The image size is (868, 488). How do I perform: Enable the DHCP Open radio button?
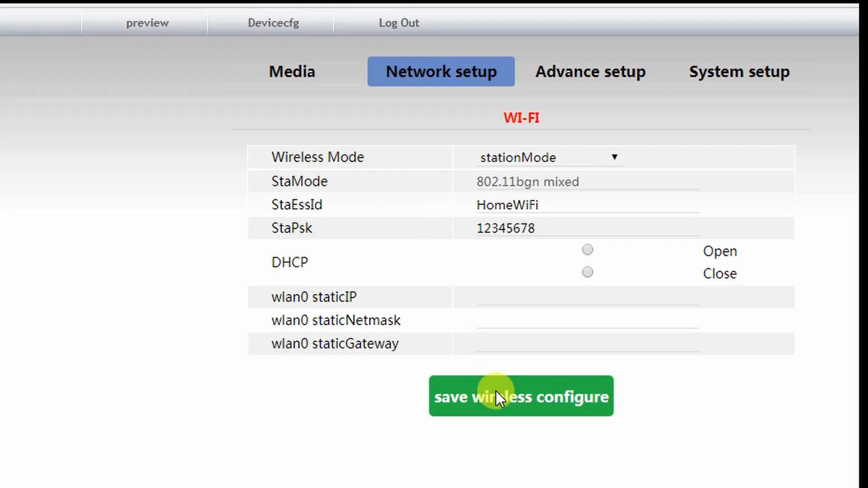pos(587,249)
